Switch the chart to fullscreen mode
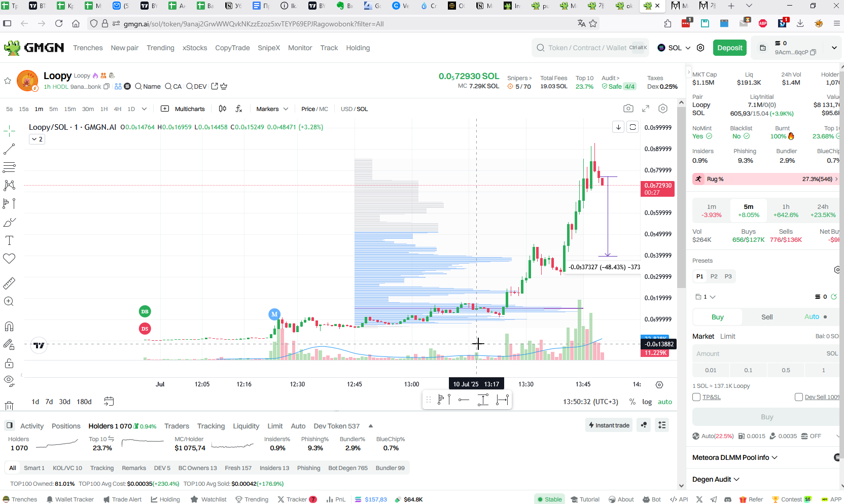Viewport: 844px width, 504px height. click(x=646, y=109)
